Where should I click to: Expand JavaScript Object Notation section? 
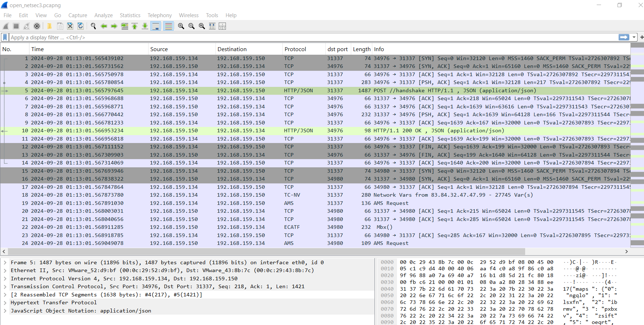[x=5, y=311]
